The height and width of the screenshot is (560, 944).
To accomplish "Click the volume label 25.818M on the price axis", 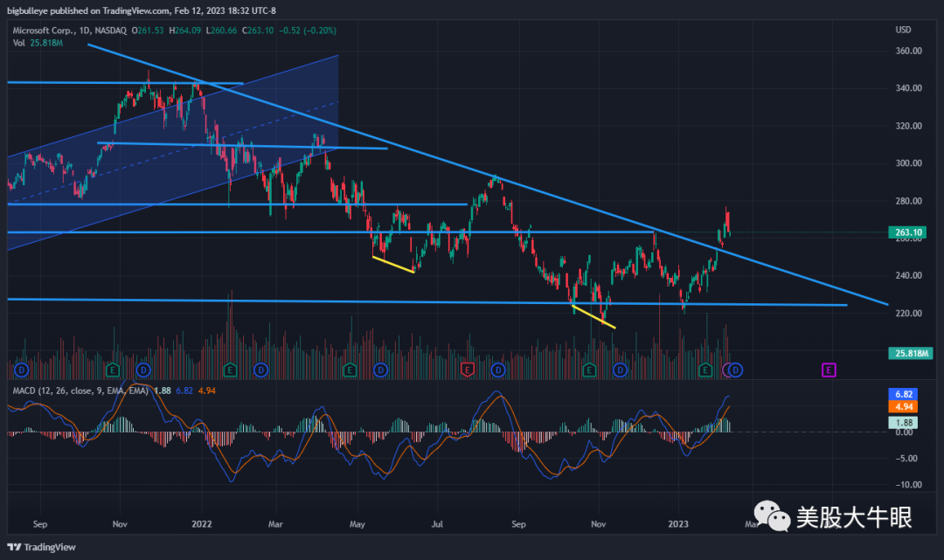I will coord(910,353).
